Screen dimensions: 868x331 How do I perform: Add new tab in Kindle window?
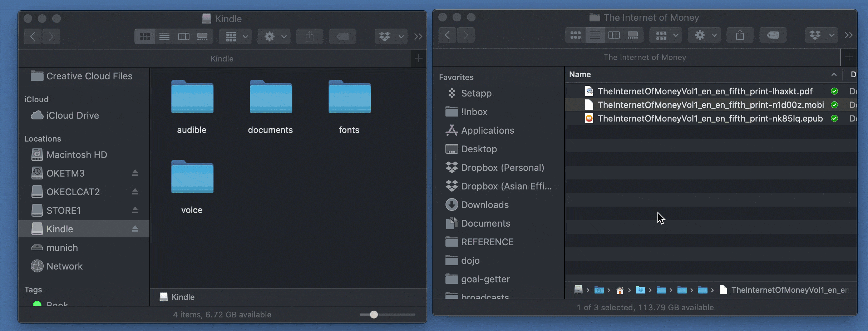[x=419, y=58]
